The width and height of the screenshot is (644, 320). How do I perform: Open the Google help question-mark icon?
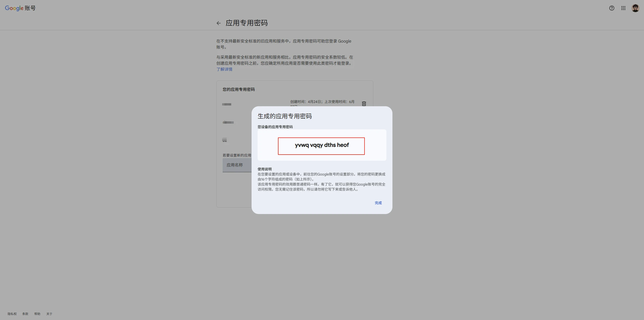point(612,8)
